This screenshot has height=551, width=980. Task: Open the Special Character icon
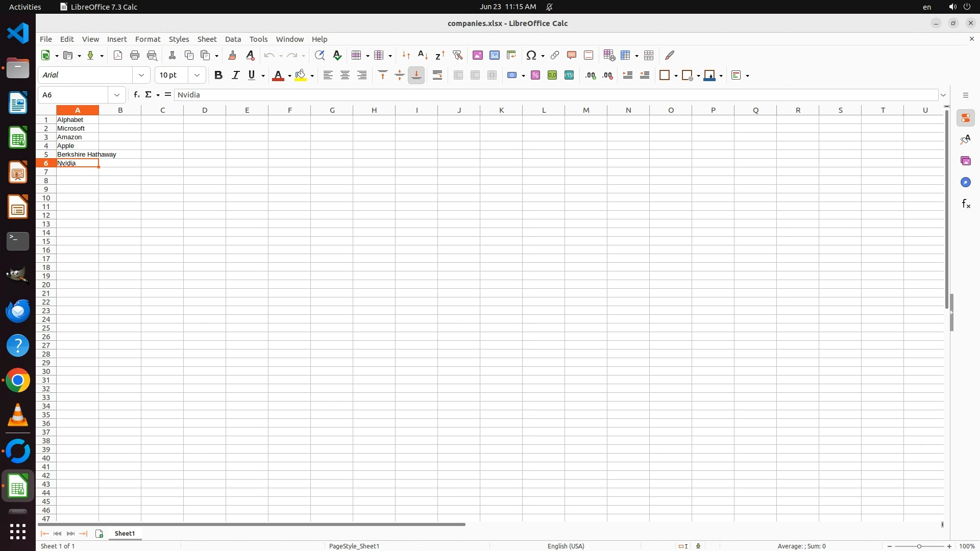click(531, 55)
